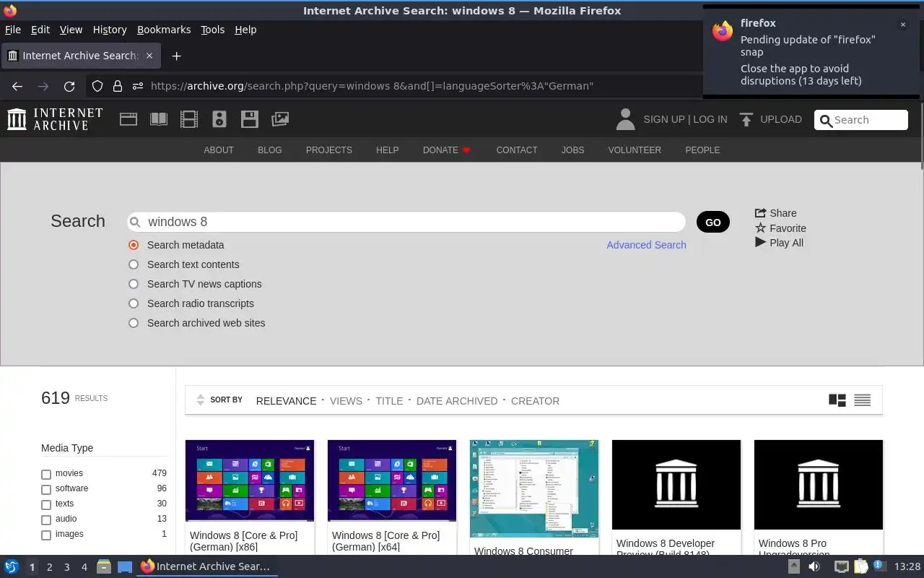The width and height of the screenshot is (924, 578).
Task: Click the taskbar volume icon
Action: point(814,566)
